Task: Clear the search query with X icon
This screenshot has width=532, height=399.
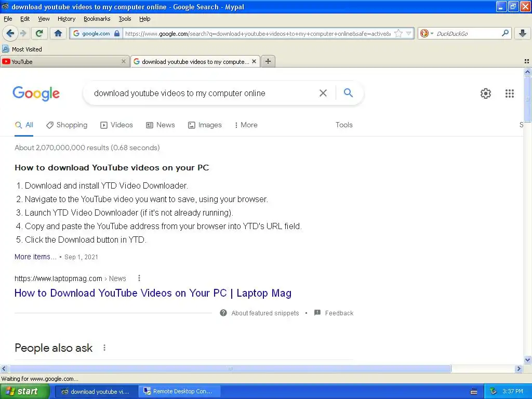Action: coord(323,93)
